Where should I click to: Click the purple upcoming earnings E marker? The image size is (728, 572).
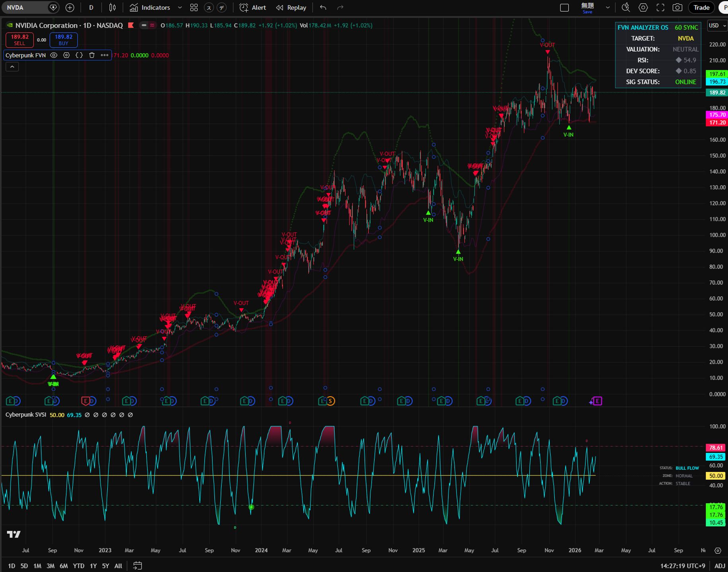pyautogui.click(x=597, y=401)
